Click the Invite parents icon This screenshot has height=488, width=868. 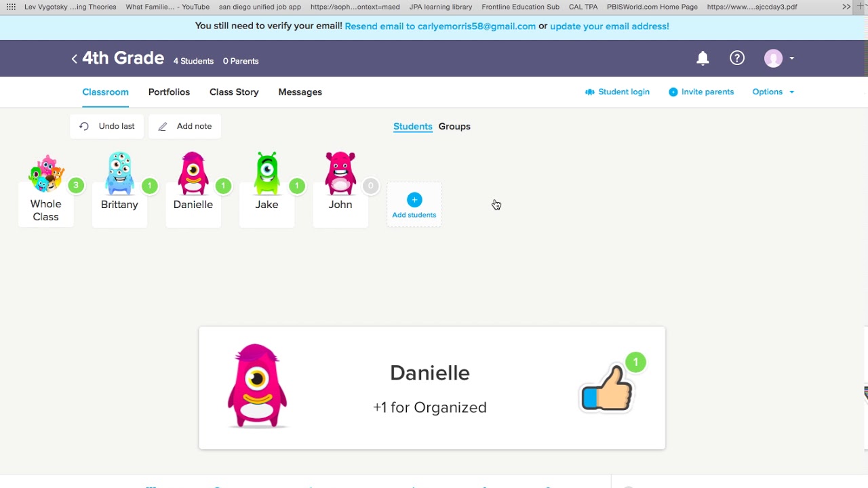pyautogui.click(x=673, y=92)
